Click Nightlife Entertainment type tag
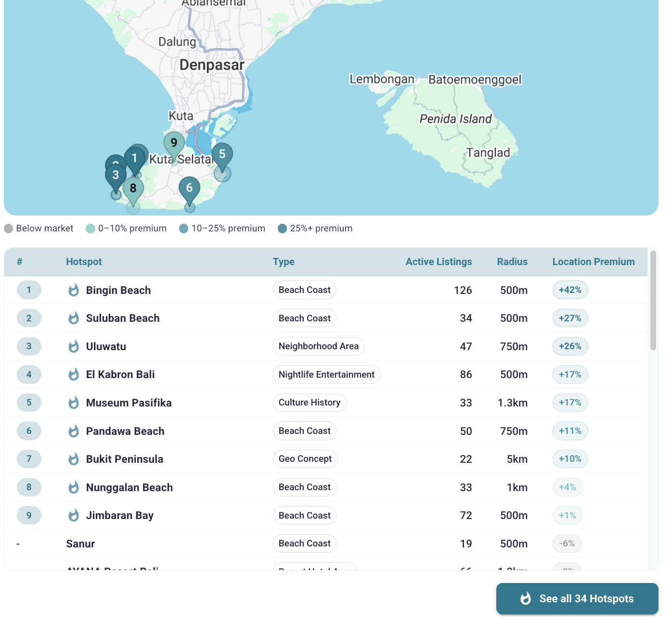This screenshot has height=634, width=672. tap(326, 374)
